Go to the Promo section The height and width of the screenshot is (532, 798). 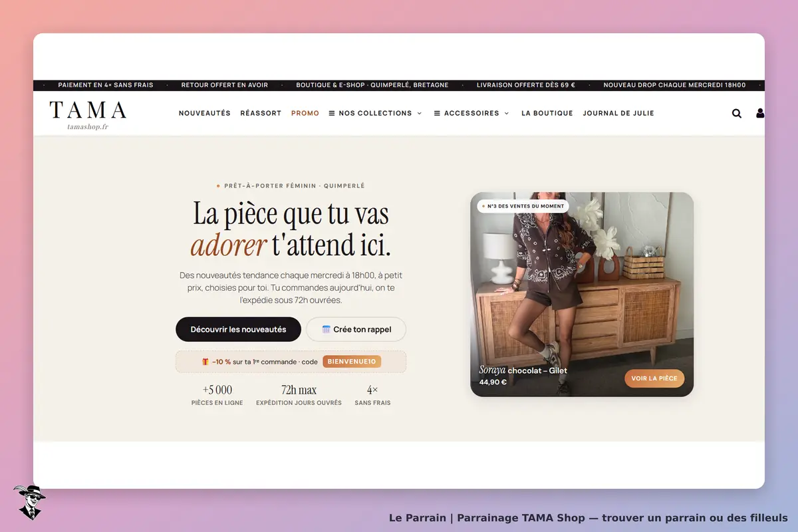(305, 113)
